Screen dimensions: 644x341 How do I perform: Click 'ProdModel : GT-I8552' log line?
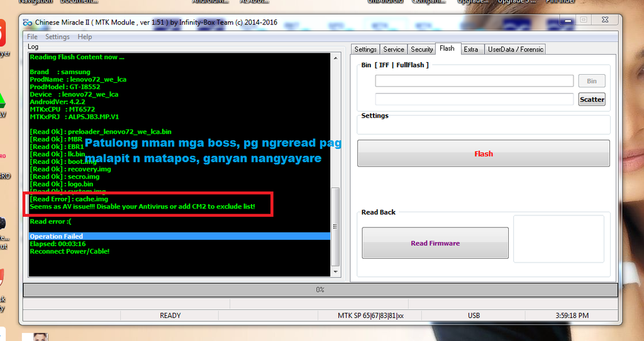(x=65, y=87)
